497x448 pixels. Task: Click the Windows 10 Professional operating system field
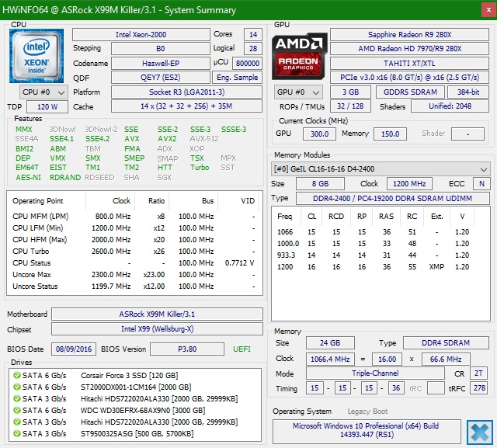point(367,430)
